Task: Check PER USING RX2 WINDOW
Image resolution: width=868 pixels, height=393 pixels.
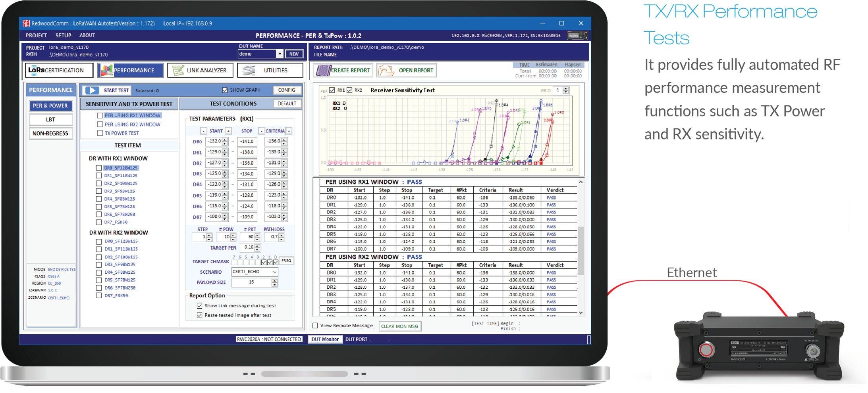Action: (100, 125)
